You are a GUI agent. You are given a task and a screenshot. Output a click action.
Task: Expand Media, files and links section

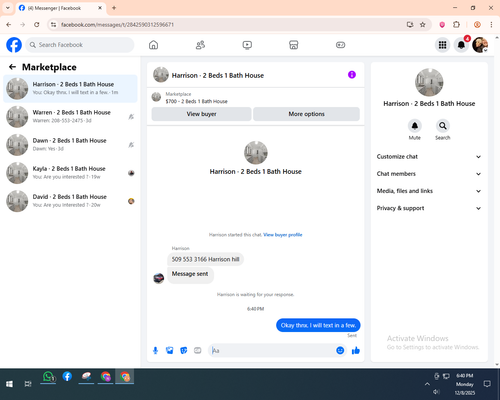429,191
